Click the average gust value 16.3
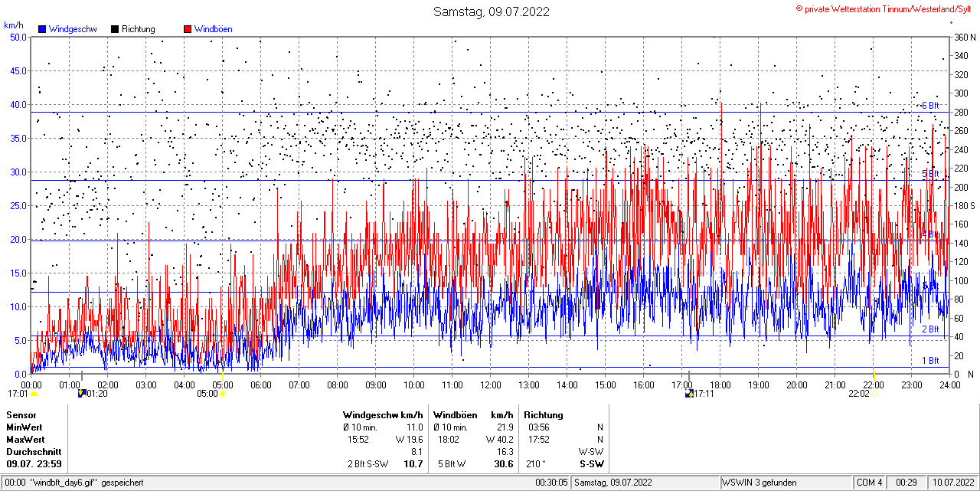This screenshot has width=980, height=491. click(505, 452)
